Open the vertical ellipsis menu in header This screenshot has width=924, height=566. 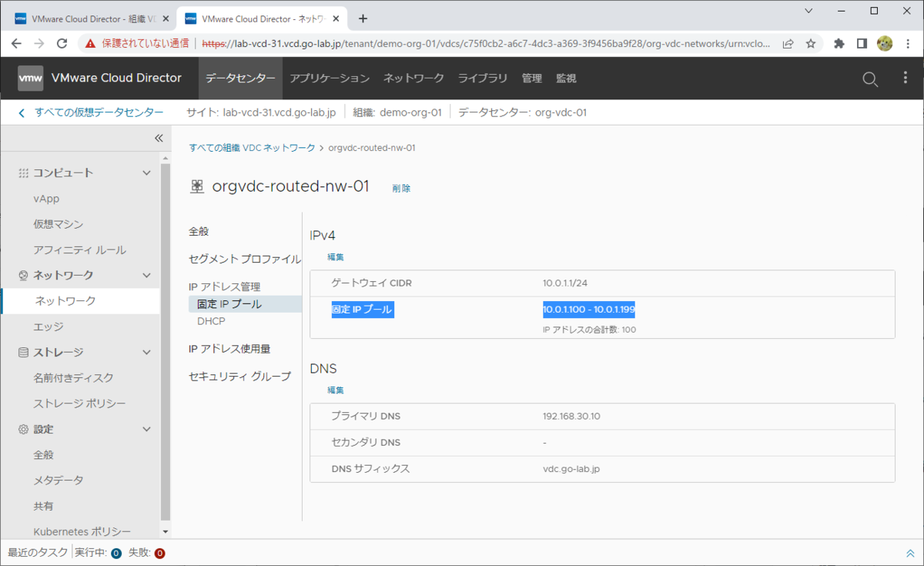(x=906, y=79)
